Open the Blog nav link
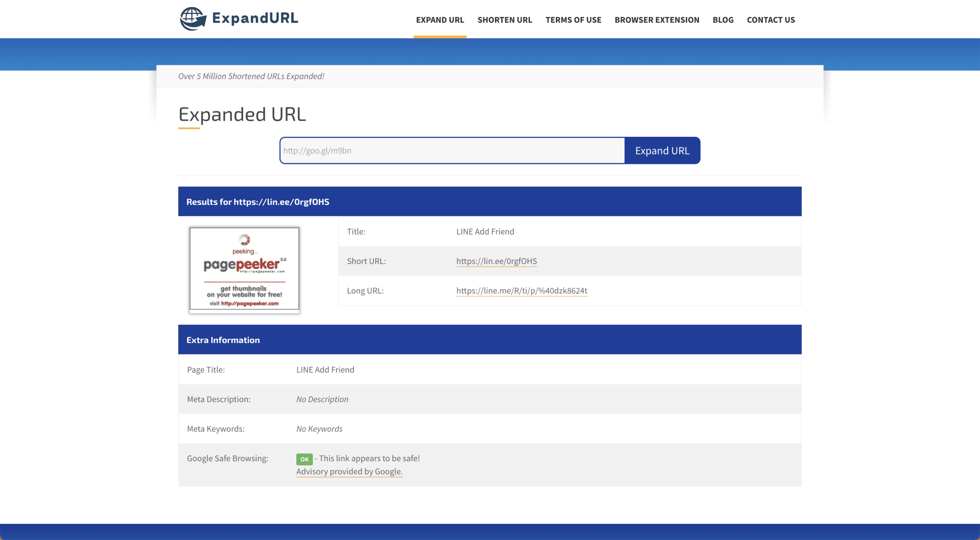980x540 pixels. pos(723,20)
